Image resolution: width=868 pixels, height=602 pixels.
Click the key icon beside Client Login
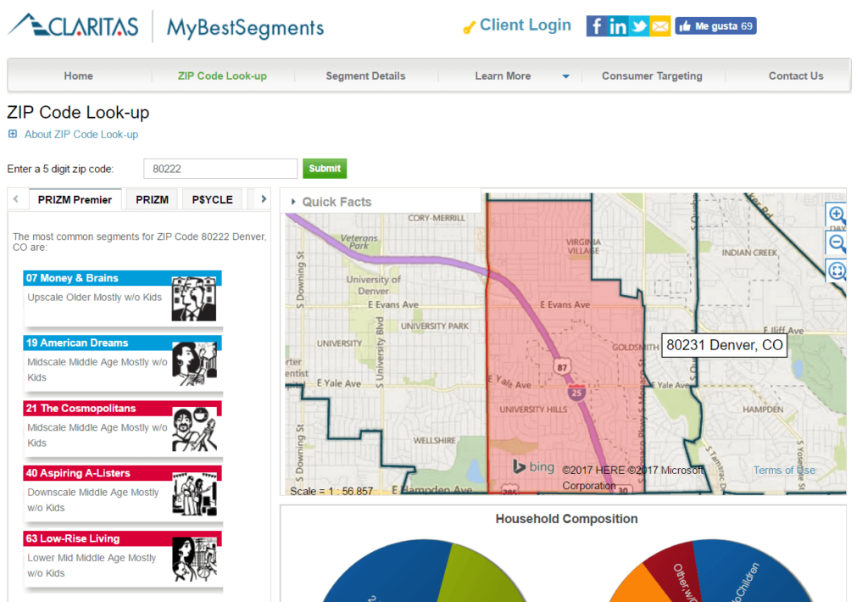[469, 28]
